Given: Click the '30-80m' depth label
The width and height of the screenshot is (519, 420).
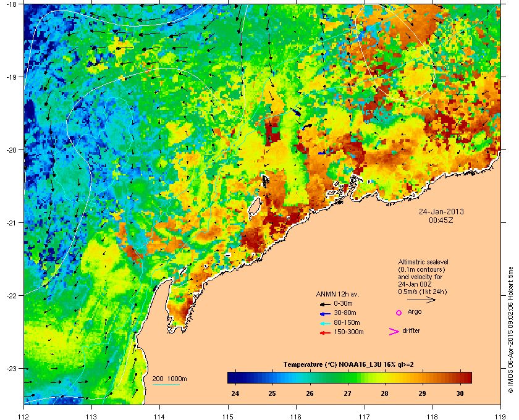Looking at the screenshot, I should (x=345, y=313).
